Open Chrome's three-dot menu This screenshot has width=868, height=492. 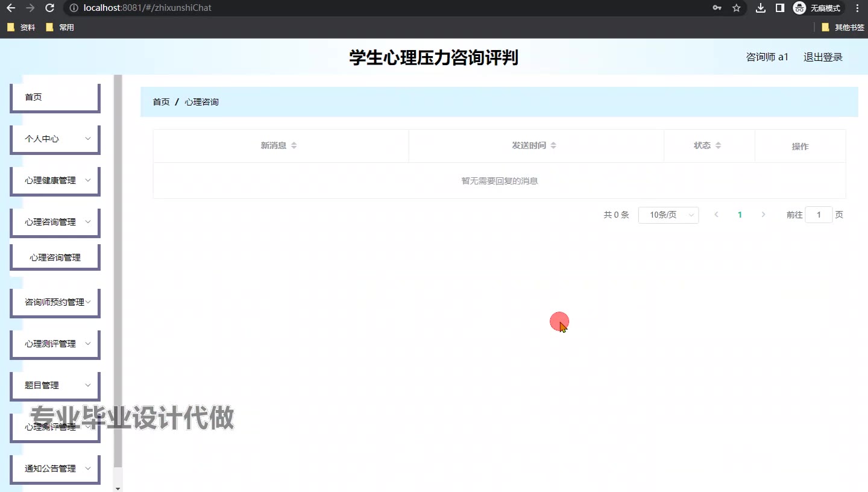pos(857,8)
